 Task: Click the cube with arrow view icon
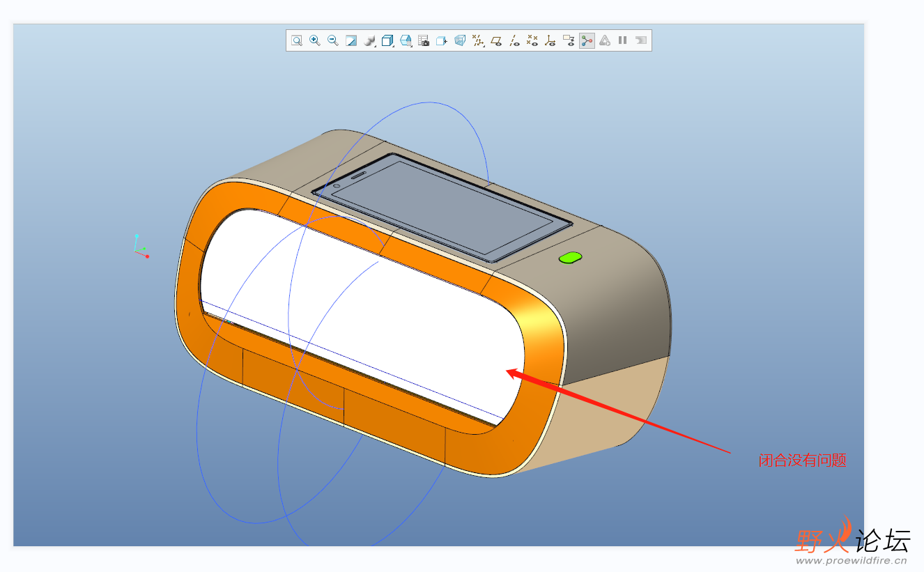pyautogui.click(x=442, y=40)
